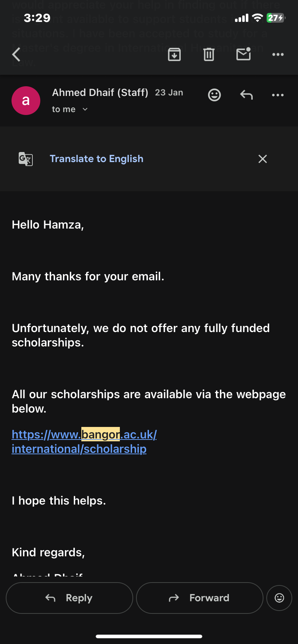Screen dimensions: 298x644
Task: Tap Translate to English
Action: coord(96,159)
